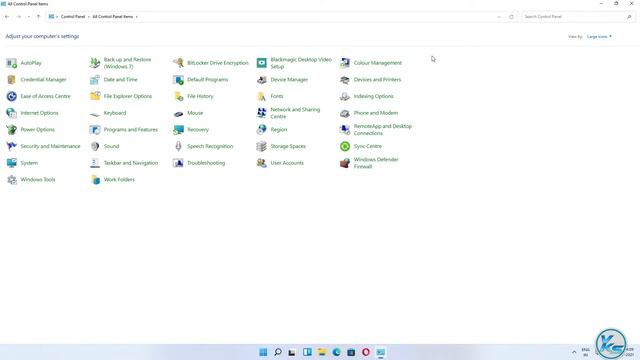Show hidden system tray icons
The image size is (640, 360).
[574, 352]
